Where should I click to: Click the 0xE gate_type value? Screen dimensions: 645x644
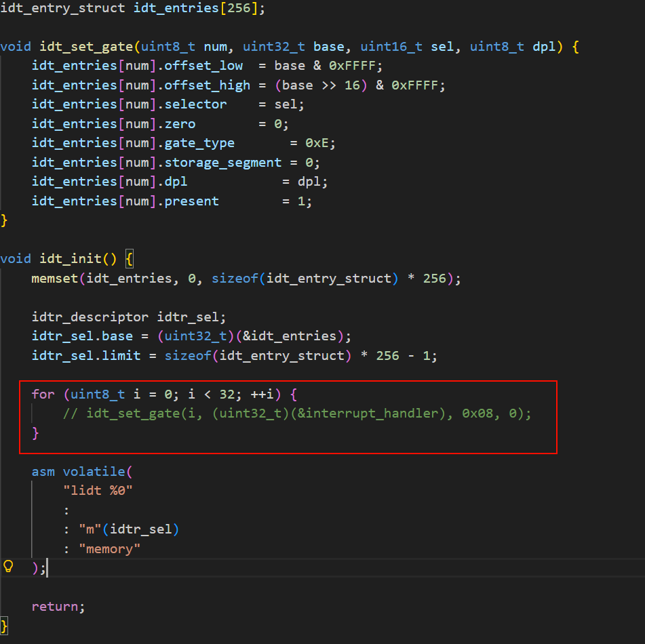point(320,143)
